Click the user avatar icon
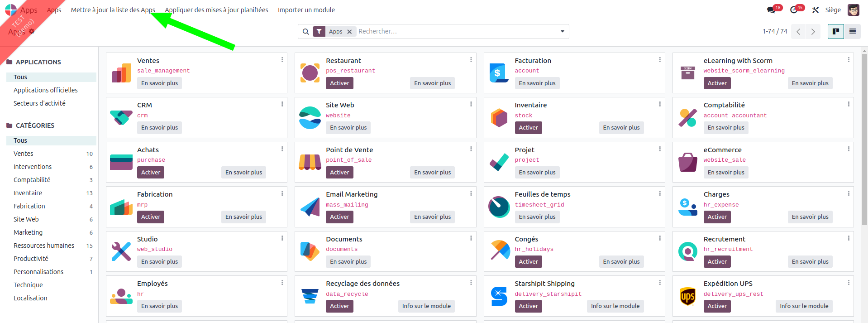The image size is (868, 323). tap(853, 10)
